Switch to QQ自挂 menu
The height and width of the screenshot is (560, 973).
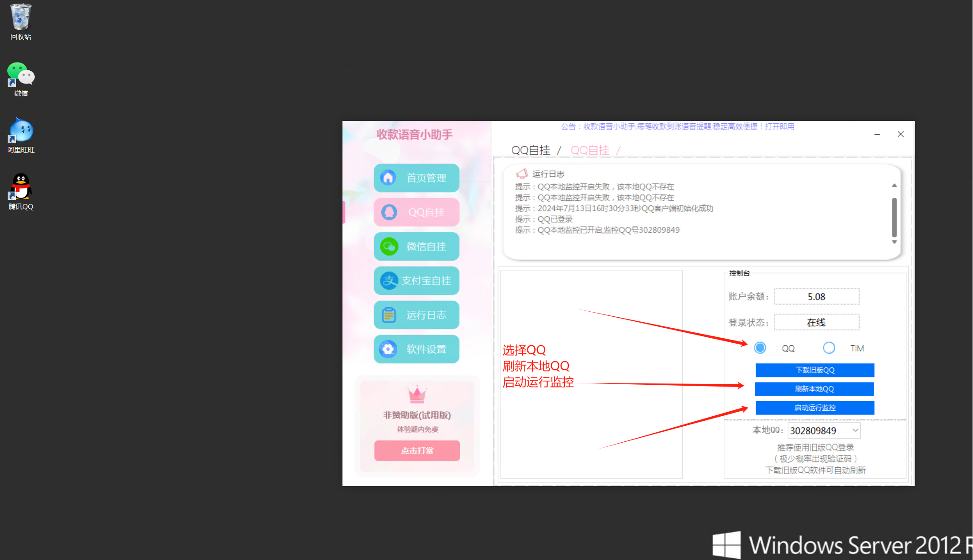point(416,212)
